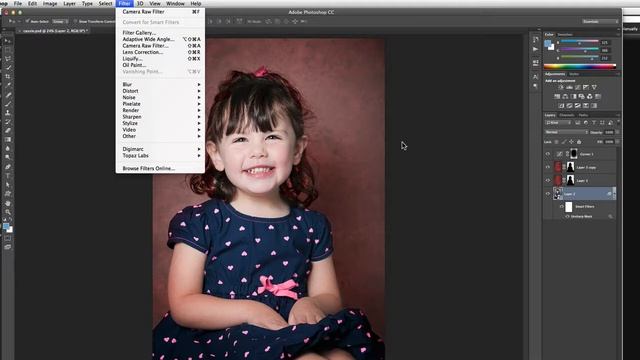Toggle the Auto-Select checkbox
The width and height of the screenshot is (640, 360).
click(x=28, y=21)
